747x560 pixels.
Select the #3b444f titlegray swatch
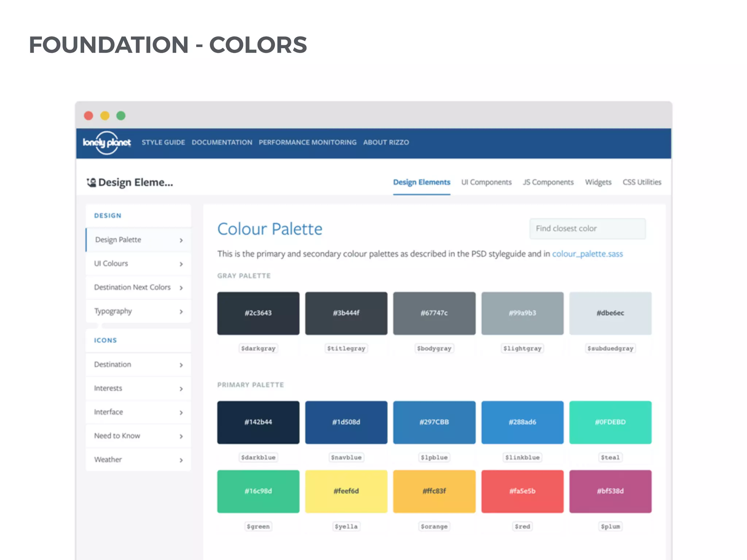tap(346, 313)
